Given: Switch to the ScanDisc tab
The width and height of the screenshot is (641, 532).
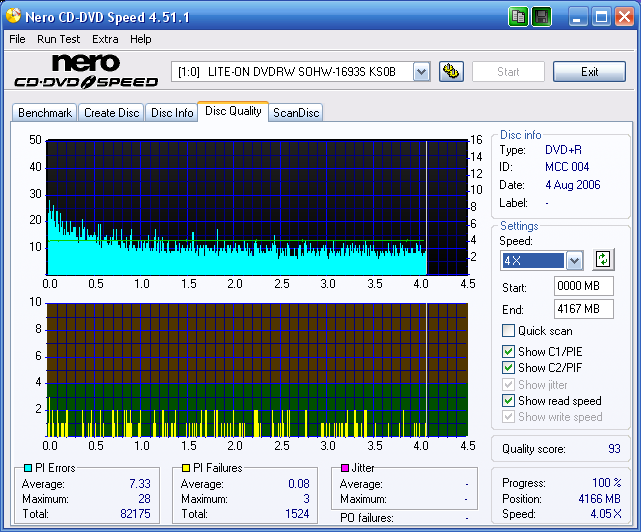Looking at the screenshot, I should point(296,112).
